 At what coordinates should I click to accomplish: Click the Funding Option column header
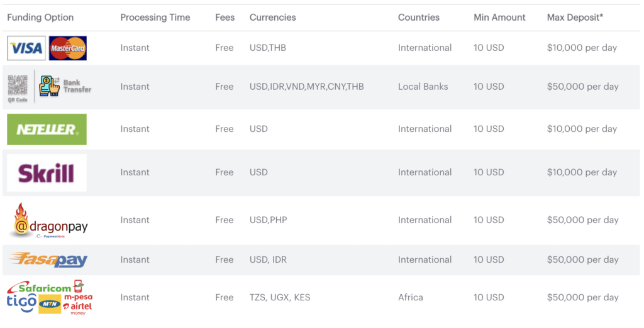click(x=40, y=18)
